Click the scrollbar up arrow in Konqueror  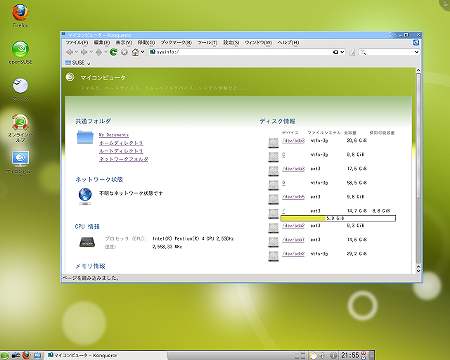[418, 71]
